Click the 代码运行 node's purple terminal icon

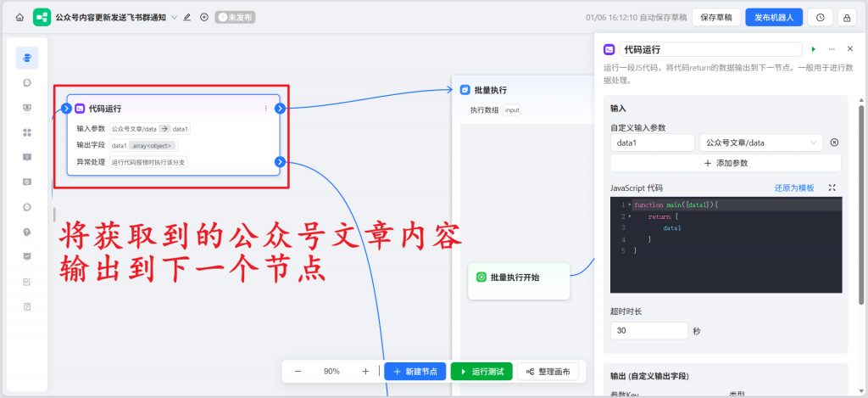pyautogui.click(x=80, y=109)
